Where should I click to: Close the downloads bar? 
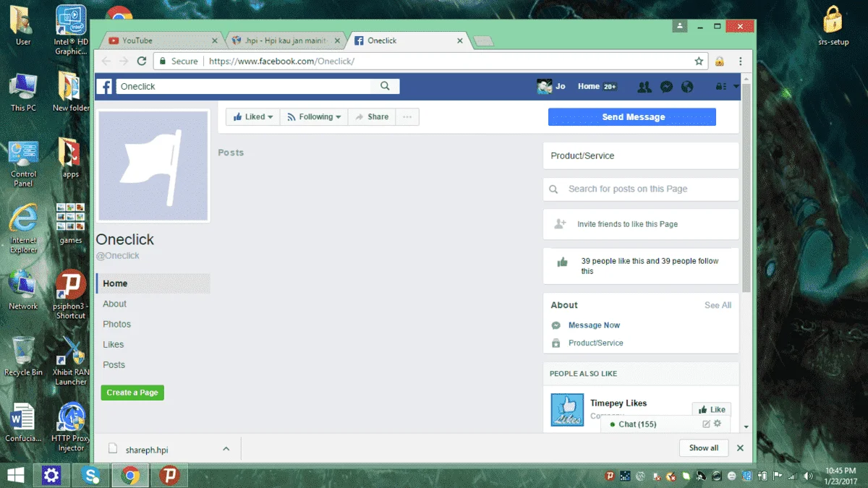740,448
